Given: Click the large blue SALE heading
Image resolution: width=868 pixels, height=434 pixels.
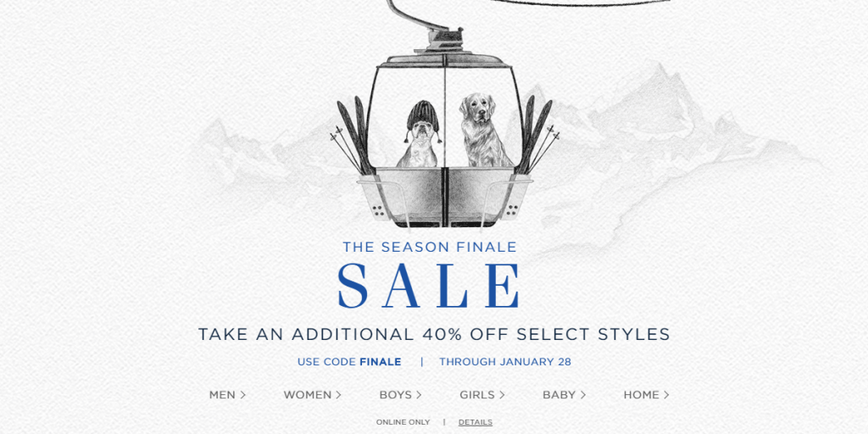Looking at the screenshot, I should pos(429,287).
